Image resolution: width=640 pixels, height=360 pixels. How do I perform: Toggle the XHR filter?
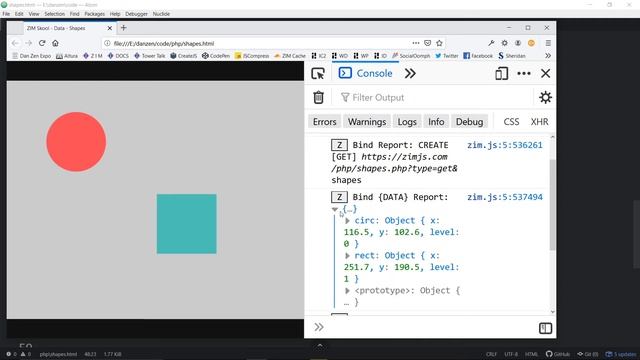coord(539,122)
